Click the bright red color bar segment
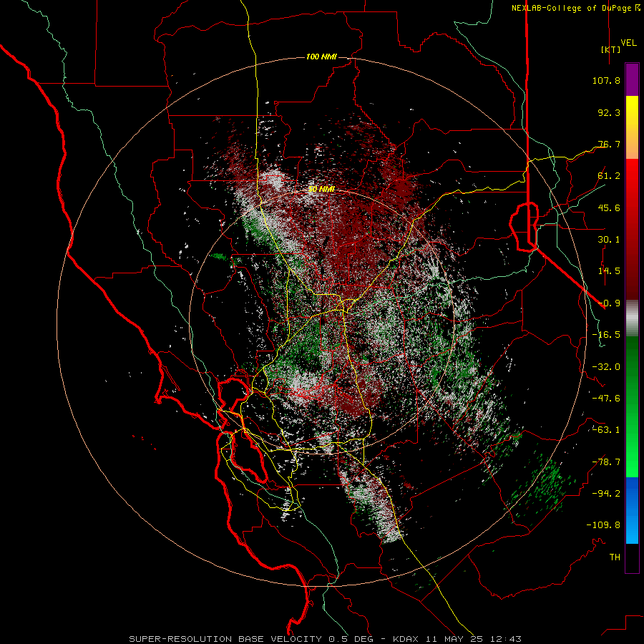Screen dimensions: 644x644 coord(632,181)
